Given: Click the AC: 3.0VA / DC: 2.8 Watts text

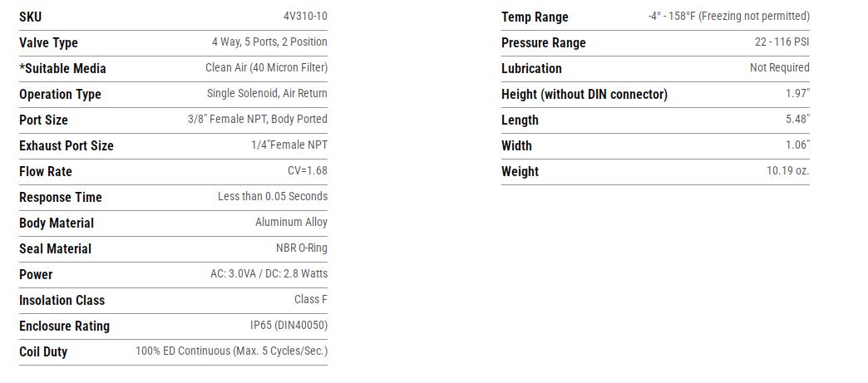Looking at the screenshot, I should coord(269,274).
